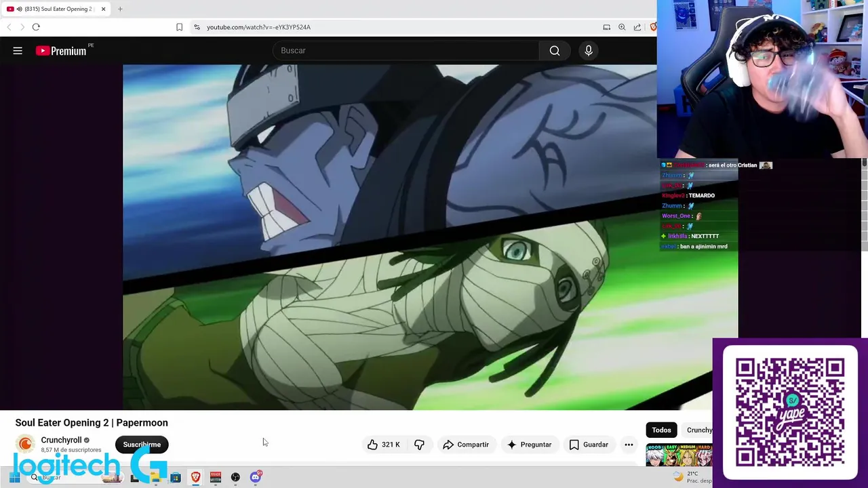Select the Soul Eater Opening 2 browser tab

(57, 9)
